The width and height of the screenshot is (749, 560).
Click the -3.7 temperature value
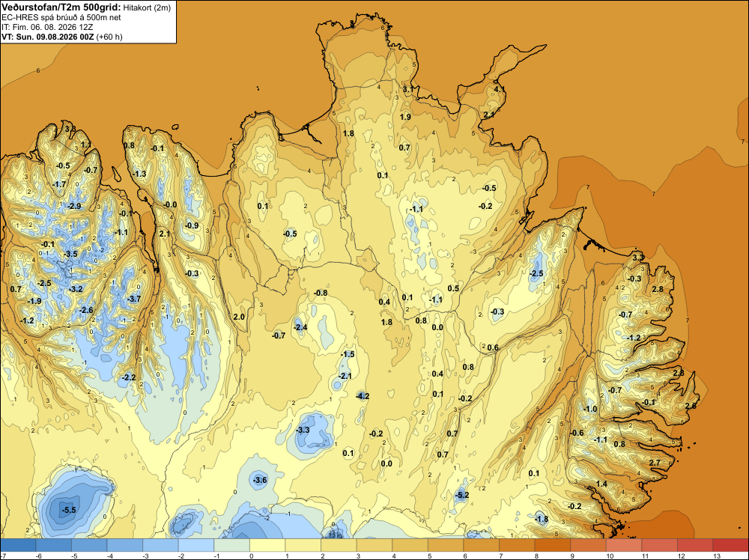pos(134,299)
